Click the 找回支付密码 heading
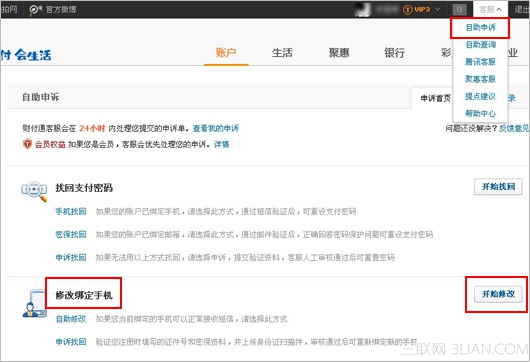Image resolution: width=530 pixels, height=362 pixels. [x=84, y=188]
